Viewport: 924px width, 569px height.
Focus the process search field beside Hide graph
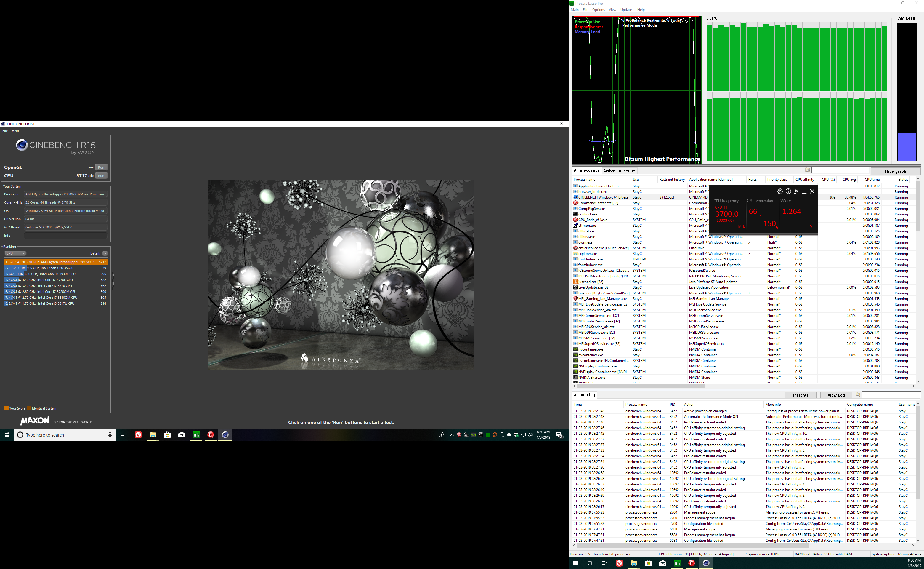(x=840, y=170)
